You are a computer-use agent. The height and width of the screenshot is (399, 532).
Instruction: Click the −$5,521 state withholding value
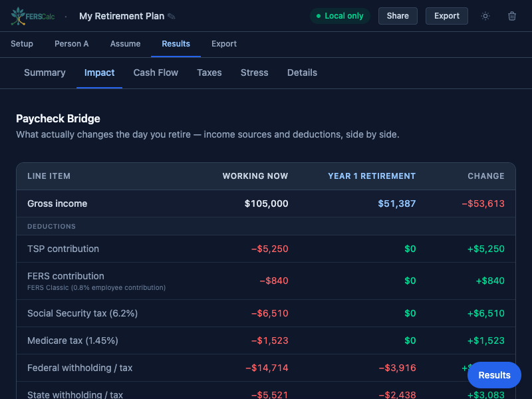[270, 395]
